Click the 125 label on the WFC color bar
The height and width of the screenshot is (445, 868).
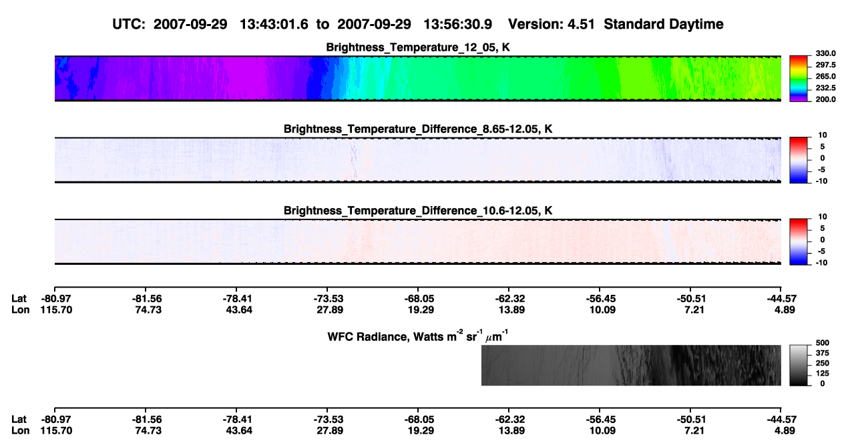pos(822,373)
